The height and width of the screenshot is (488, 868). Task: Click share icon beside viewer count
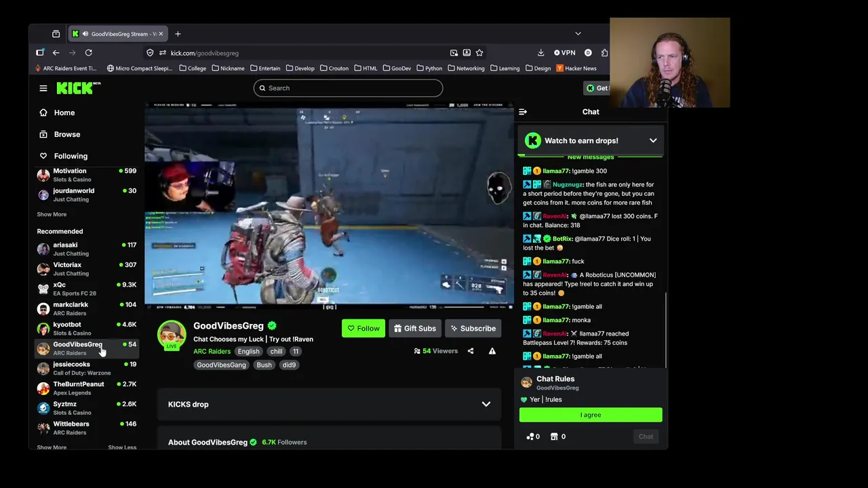click(471, 351)
